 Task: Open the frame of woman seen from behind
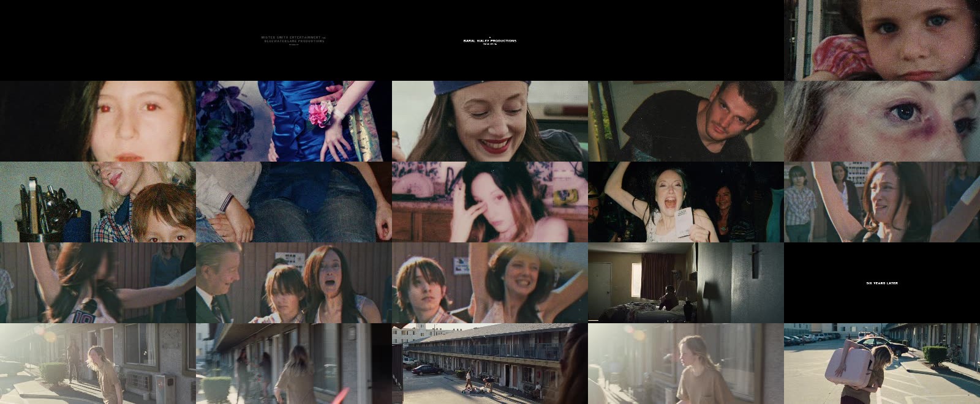[x=294, y=364]
